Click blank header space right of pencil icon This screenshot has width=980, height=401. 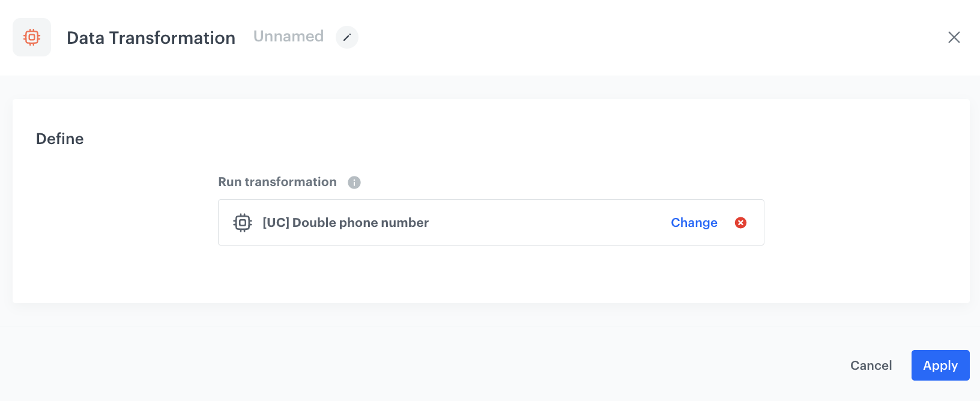[x=600, y=37]
